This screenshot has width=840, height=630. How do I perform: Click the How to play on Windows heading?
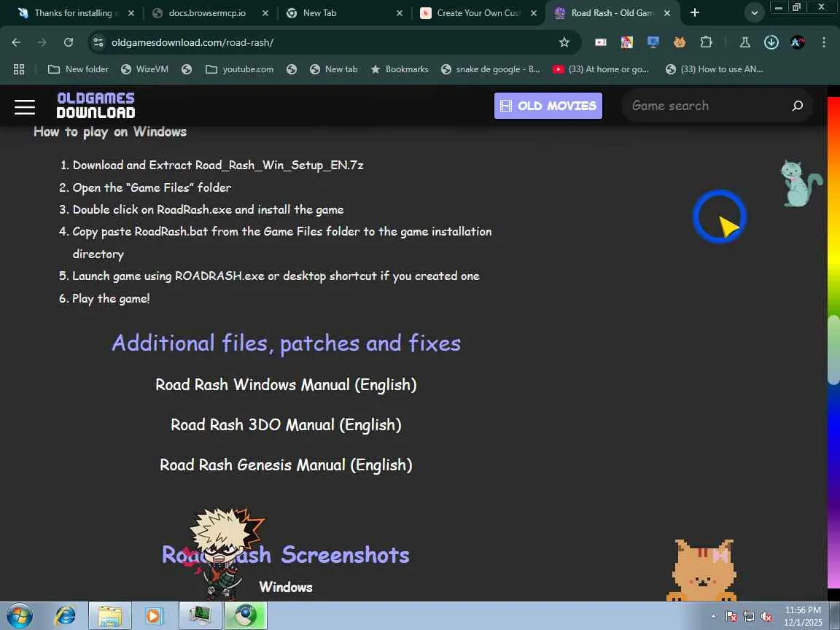[x=110, y=132]
